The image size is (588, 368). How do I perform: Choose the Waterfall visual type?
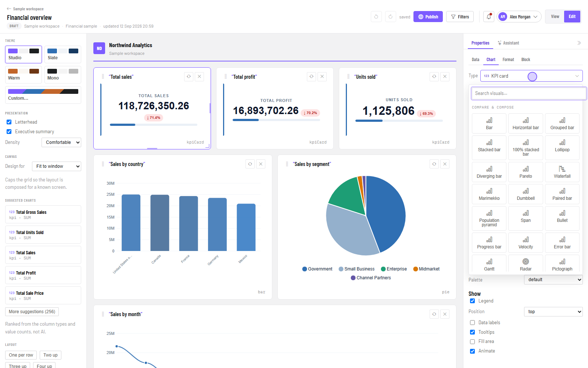562,172
